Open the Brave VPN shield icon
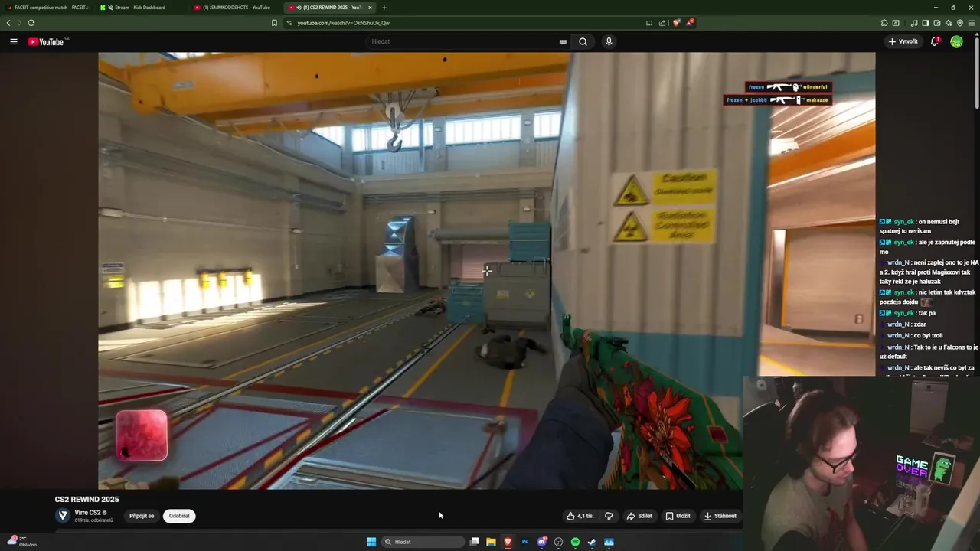The width and height of the screenshot is (980, 551). click(960, 23)
